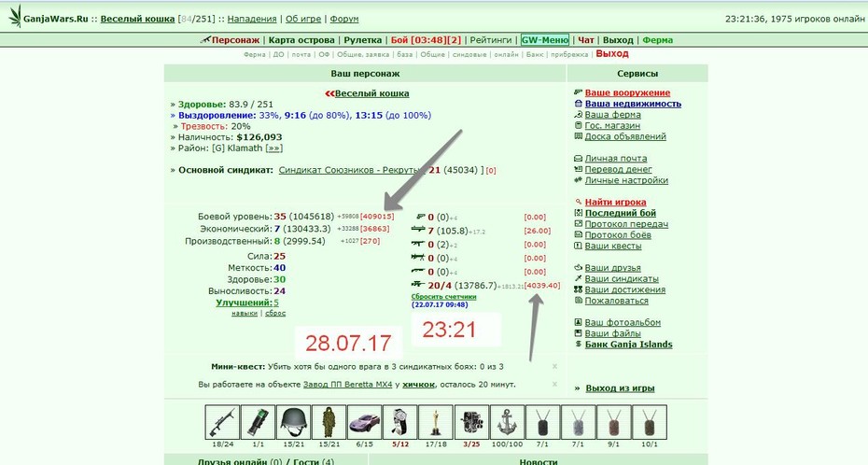Image resolution: width=868 pixels, height=465 pixels.
Task: Open Чат in main menu
Action: [x=586, y=40]
